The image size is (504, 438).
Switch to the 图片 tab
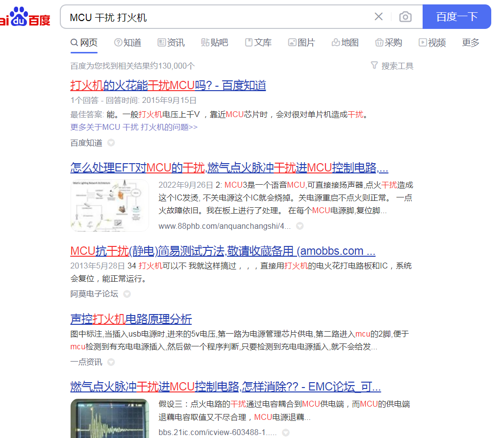[x=302, y=43]
